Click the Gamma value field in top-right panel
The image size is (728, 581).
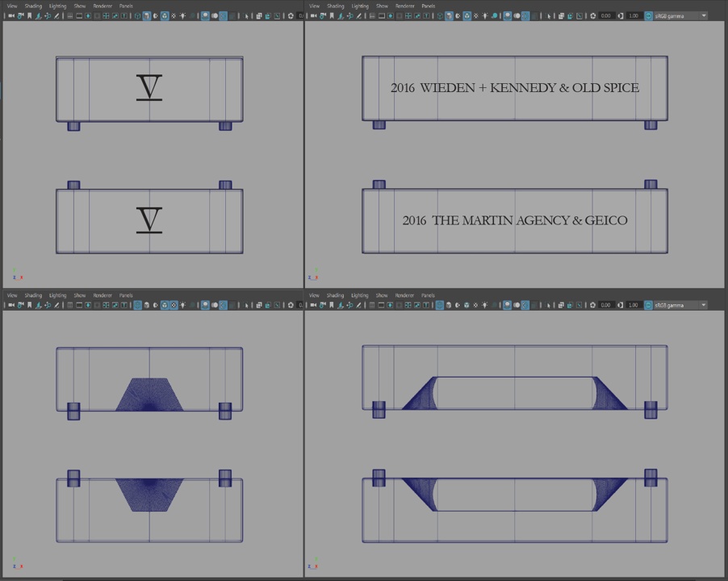click(x=634, y=15)
